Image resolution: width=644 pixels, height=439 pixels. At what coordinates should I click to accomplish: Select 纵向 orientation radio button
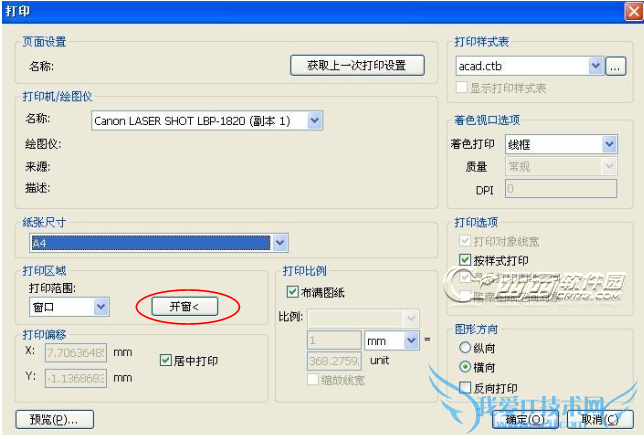point(465,347)
